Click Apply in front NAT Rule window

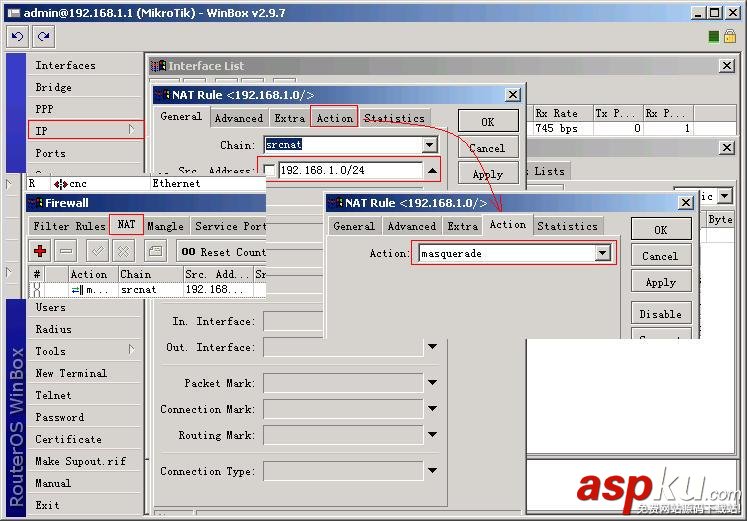tap(661, 282)
